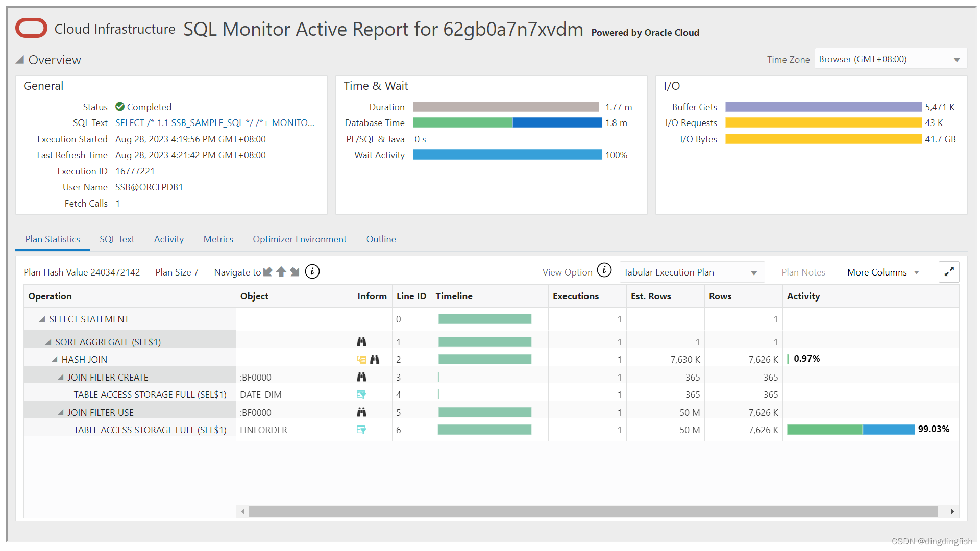
Task: Click the up arrow navigate icon
Action: pos(281,272)
